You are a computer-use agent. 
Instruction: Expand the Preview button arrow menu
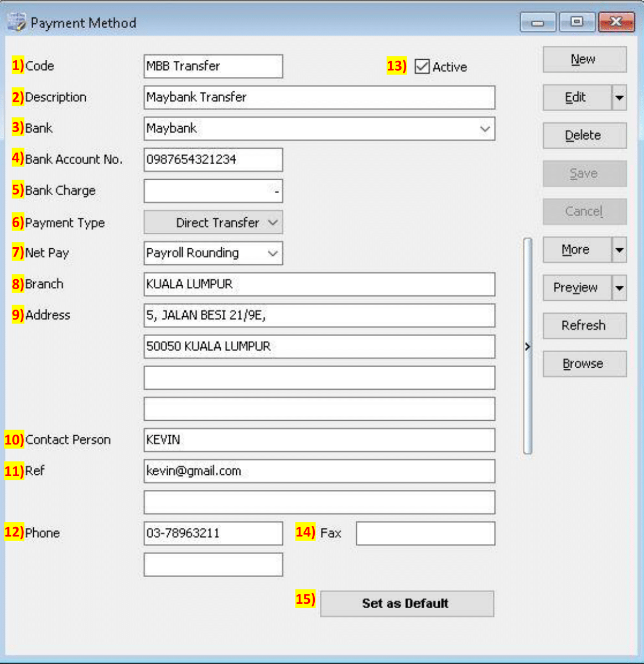[619, 288]
